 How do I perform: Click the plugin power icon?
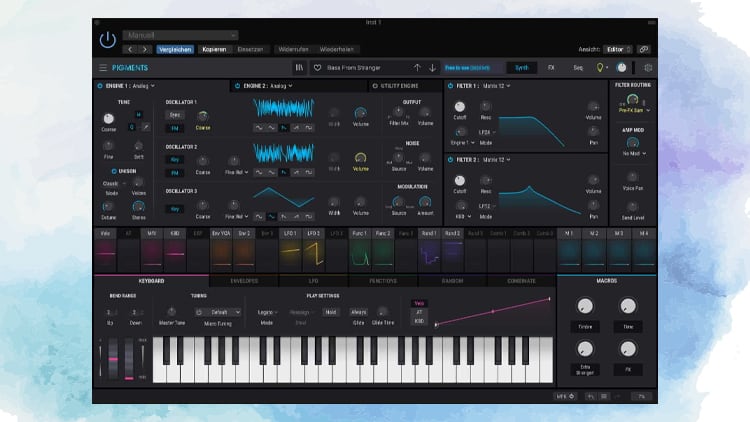107,41
